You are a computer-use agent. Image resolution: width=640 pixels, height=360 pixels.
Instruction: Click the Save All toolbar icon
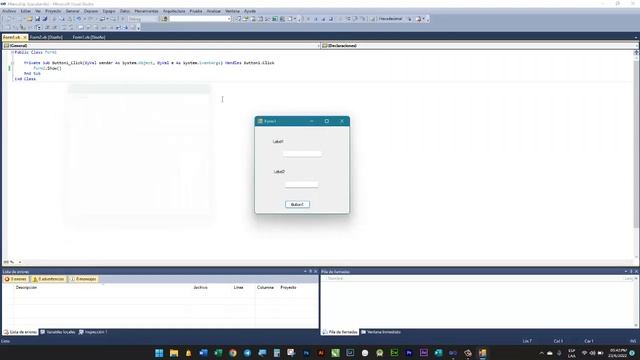click(x=44, y=19)
